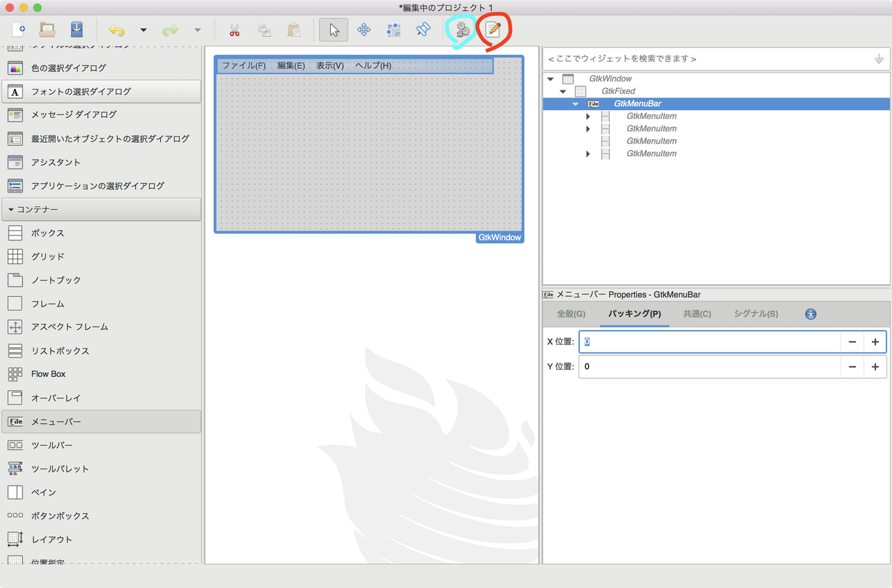Expand the last GtkMenuItem in the tree
This screenshot has height=588, width=892.
click(588, 153)
